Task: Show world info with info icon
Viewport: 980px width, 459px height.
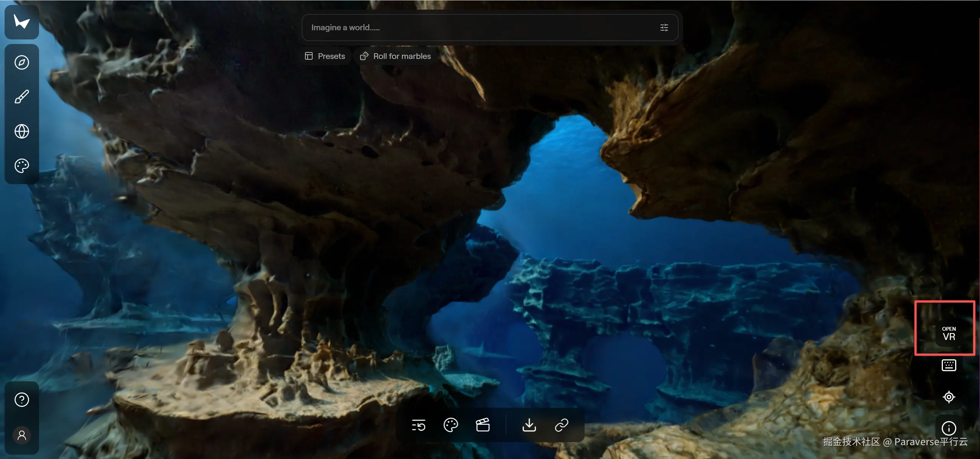Action: 948,428
